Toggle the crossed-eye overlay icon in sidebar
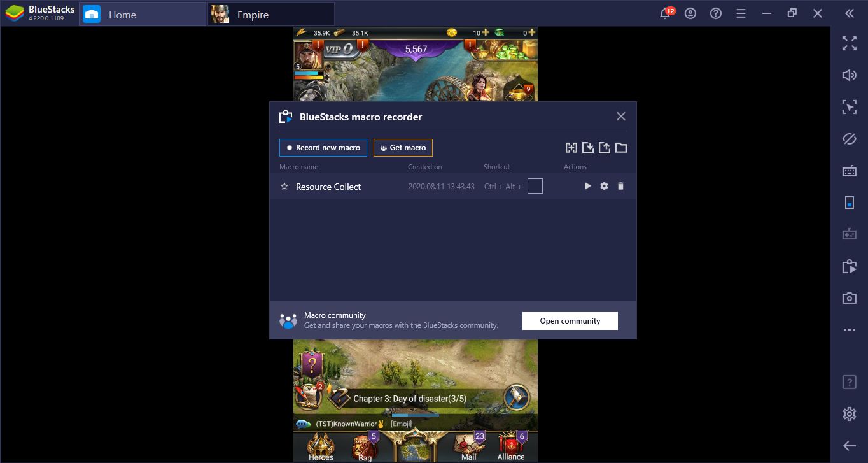This screenshot has width=868, height=463. coord(850,139)
